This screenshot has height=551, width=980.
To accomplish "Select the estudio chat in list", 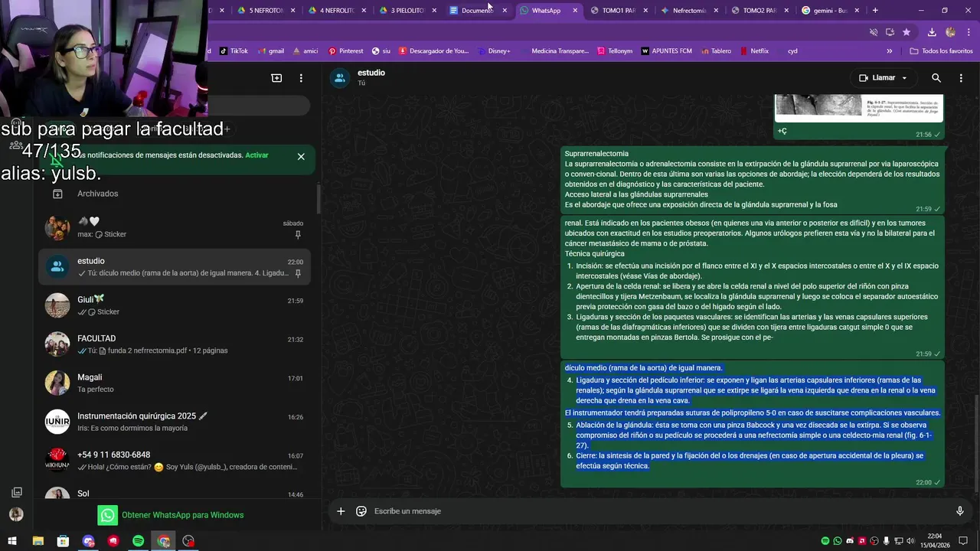I will pos(175,266).
